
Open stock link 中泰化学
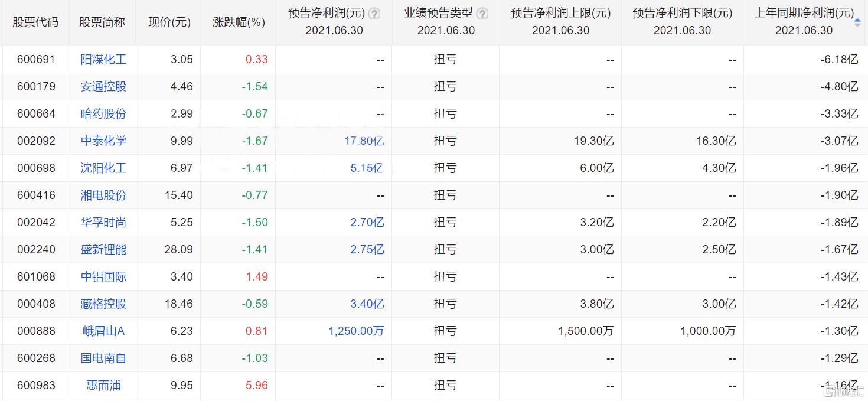click(x=103, y=141)
